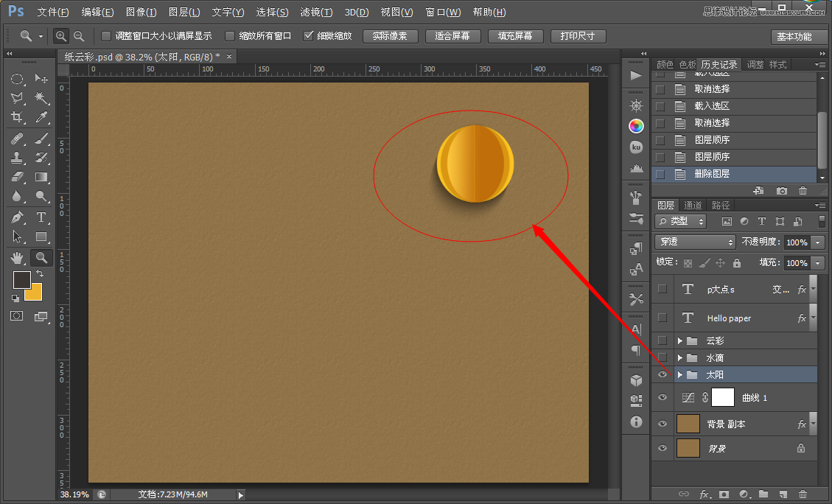Select the Blur tool

(x=17, y=196)
